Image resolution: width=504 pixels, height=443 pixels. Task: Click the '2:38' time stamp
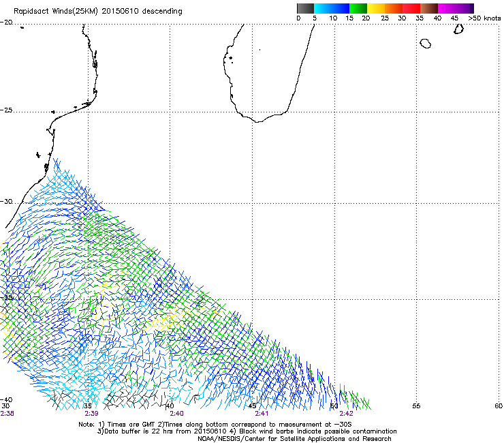coord(7,414)
